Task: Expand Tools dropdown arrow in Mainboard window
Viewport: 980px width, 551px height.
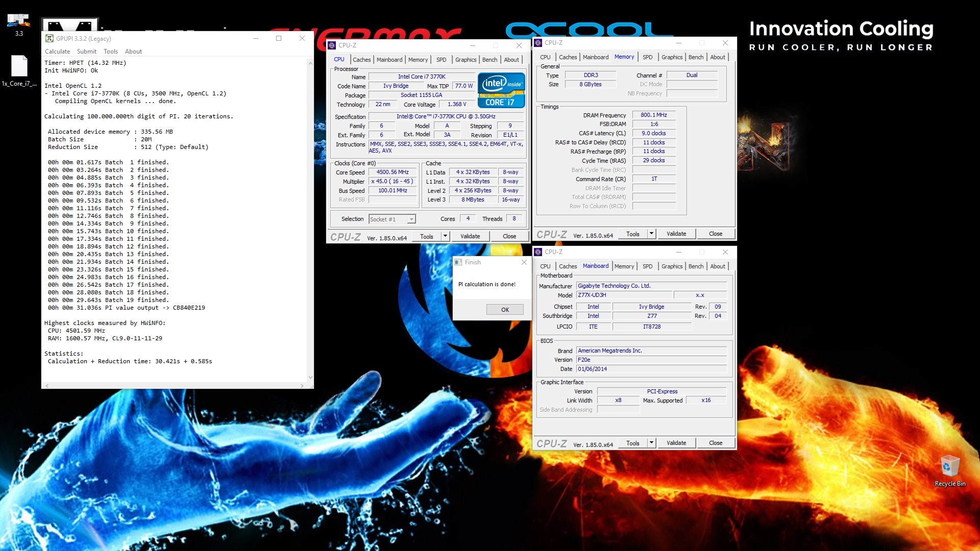Action: 651,443
